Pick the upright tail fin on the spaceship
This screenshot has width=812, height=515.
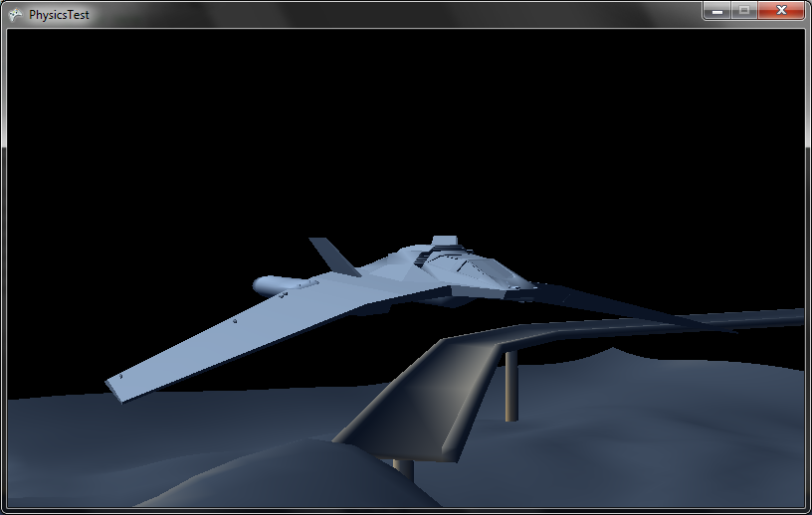(334, 257)
